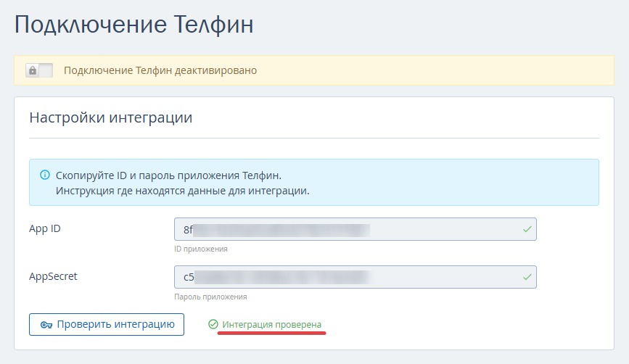Screen dimensions: 629x364
Task: Click the lock icon on the switch
Action: pyautogui.click(x=33, y=70)
